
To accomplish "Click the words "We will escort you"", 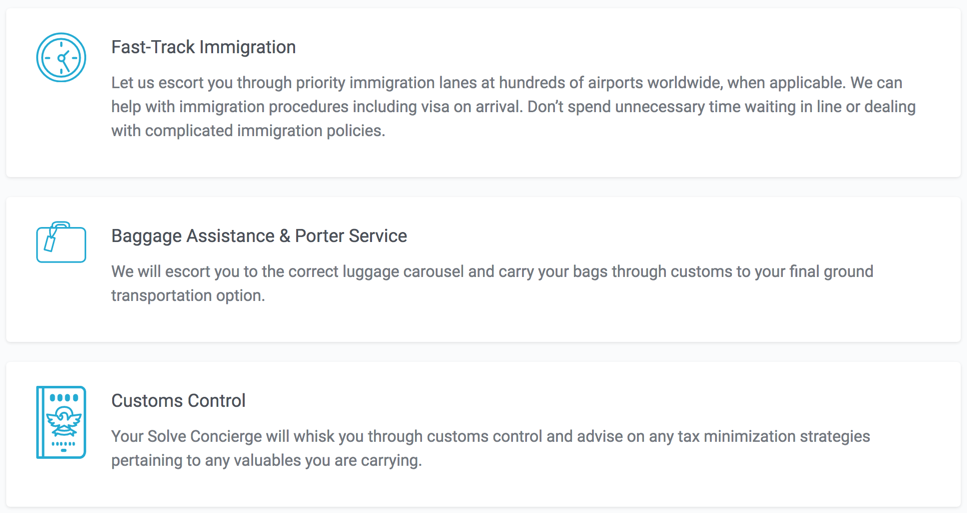I will click(175, 271).
